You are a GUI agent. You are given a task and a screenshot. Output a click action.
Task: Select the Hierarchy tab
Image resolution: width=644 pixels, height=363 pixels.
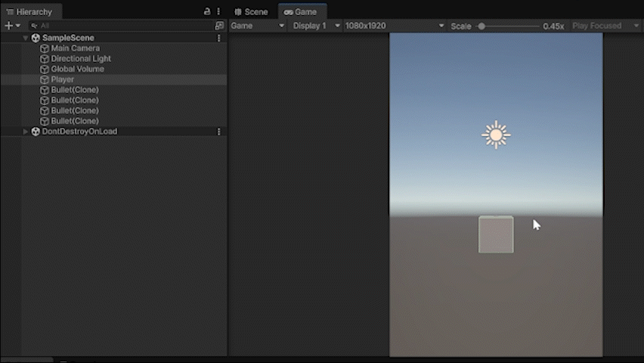[x=30, y=11]
